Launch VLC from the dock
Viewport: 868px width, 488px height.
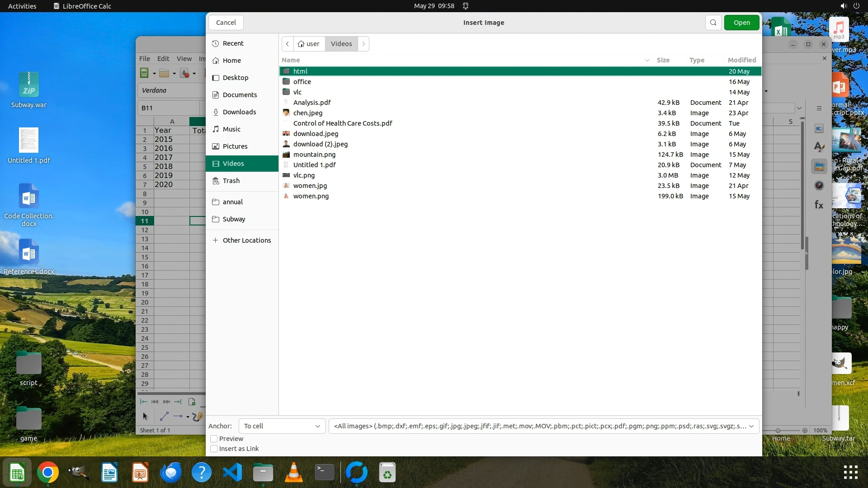click(293, 473)
